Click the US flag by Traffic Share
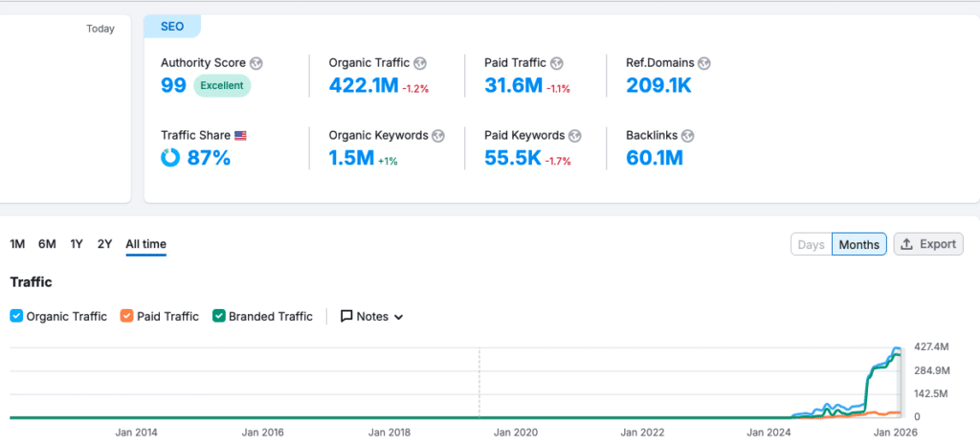This screenshot has width=980, height=445. [x=240, y=136]
